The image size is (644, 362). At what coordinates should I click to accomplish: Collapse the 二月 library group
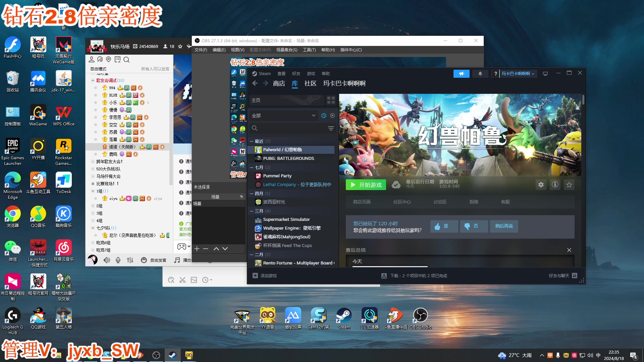click(252, 254)
